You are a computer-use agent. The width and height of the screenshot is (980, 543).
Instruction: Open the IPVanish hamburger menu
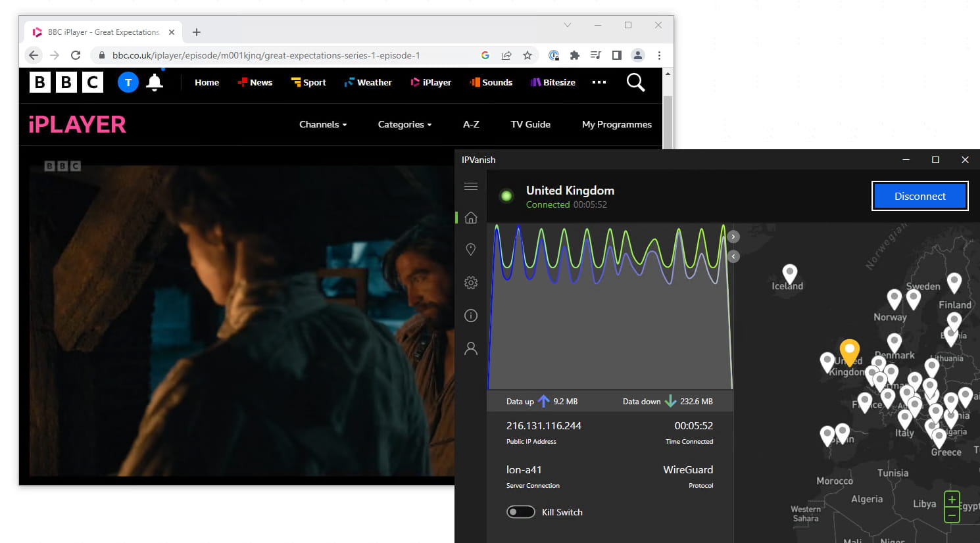click(470, 186)
